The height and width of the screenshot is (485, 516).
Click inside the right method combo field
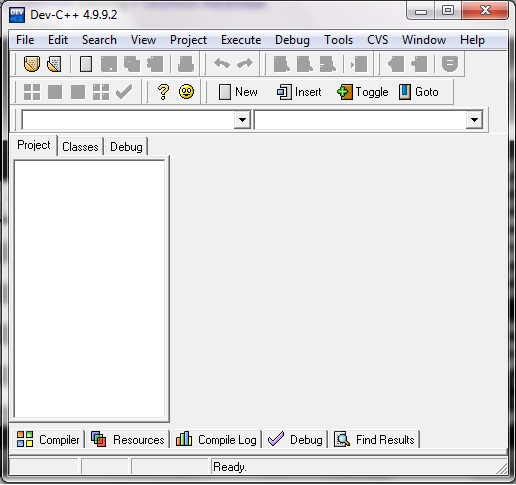360,120
